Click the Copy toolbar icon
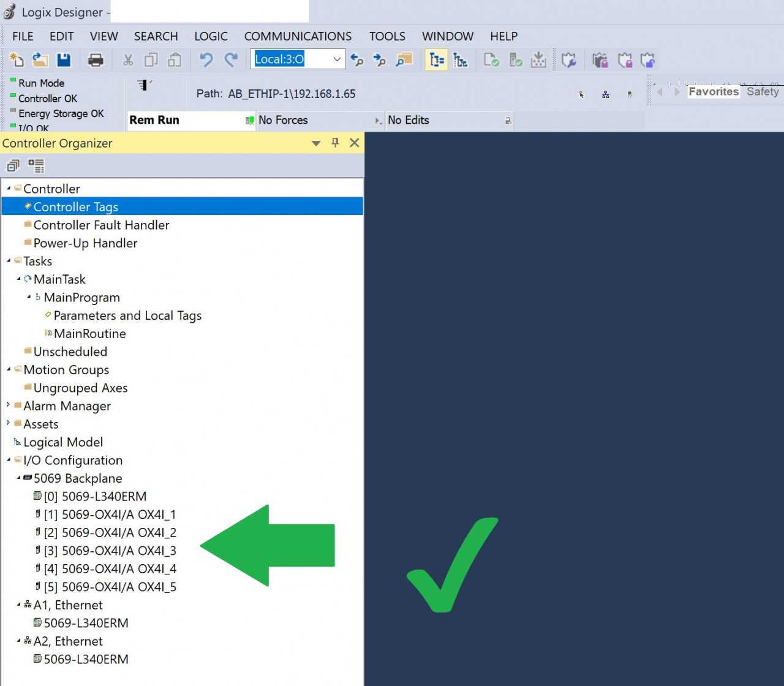The height and width of the screenshot is (686, 784). pyautogui.click(x=151, y=59)
